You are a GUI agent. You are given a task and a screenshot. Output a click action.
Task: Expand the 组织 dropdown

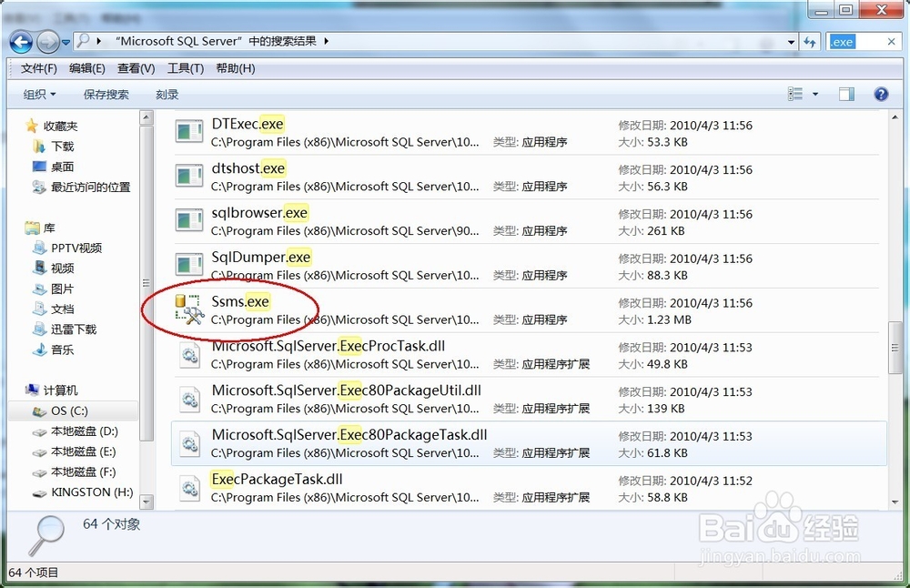(39, 94)
